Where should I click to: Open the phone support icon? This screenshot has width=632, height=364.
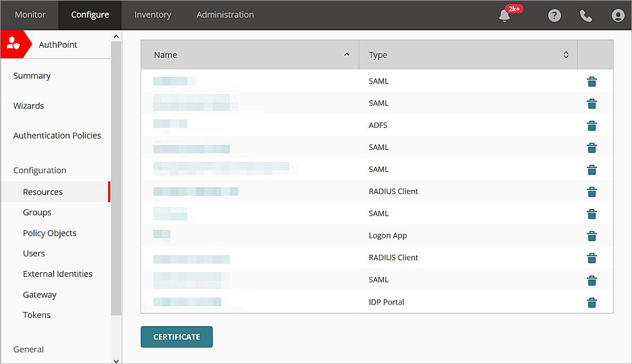click(x=586, y=15)
